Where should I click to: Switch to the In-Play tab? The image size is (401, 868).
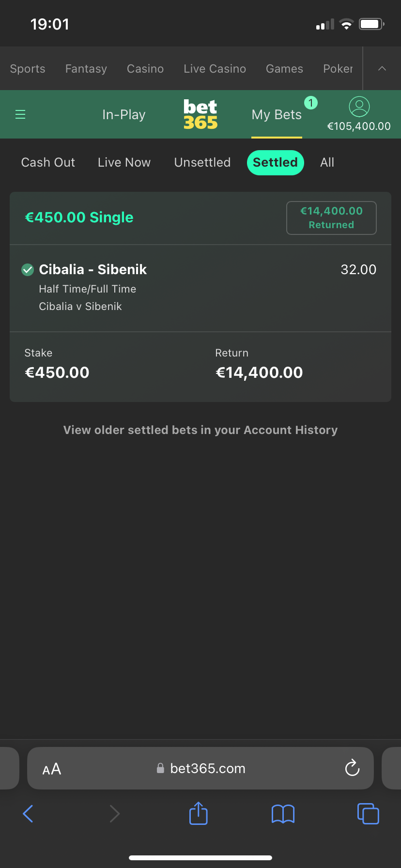pos(124,115)
